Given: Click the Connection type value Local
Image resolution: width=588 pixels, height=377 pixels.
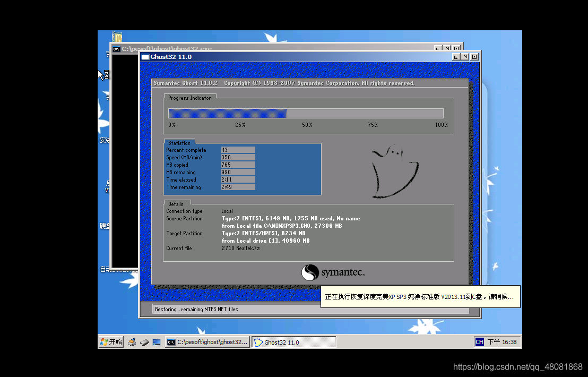Looking at the screenshot, I should coord(227,211).
